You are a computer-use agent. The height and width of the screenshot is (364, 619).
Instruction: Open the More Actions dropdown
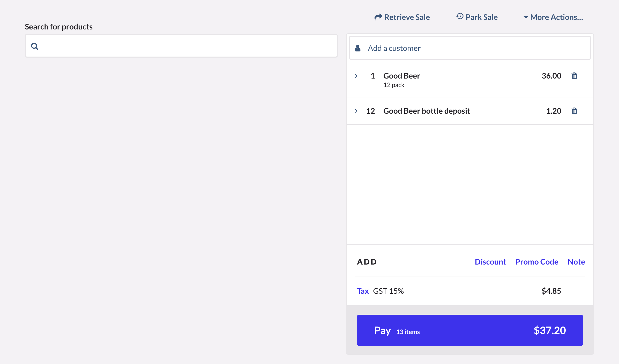(553, 17)
